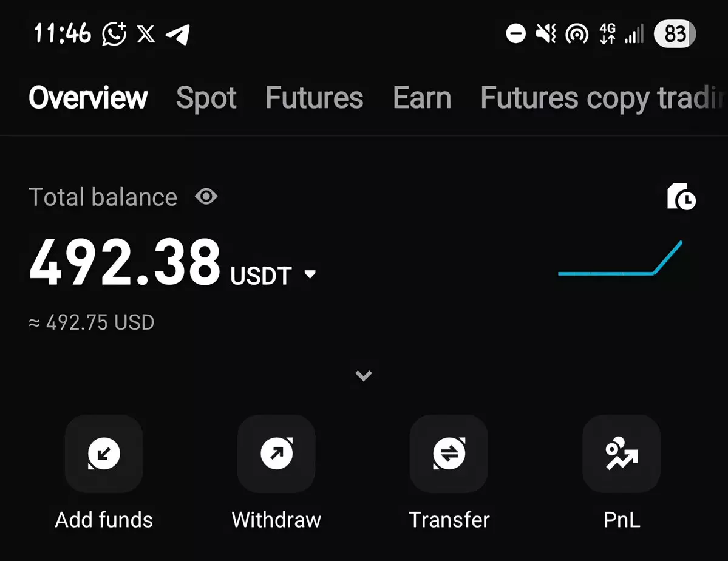Switch to the Futures tab
The image size is (728, 561).
pyautogui.click(x=314, y=98)
